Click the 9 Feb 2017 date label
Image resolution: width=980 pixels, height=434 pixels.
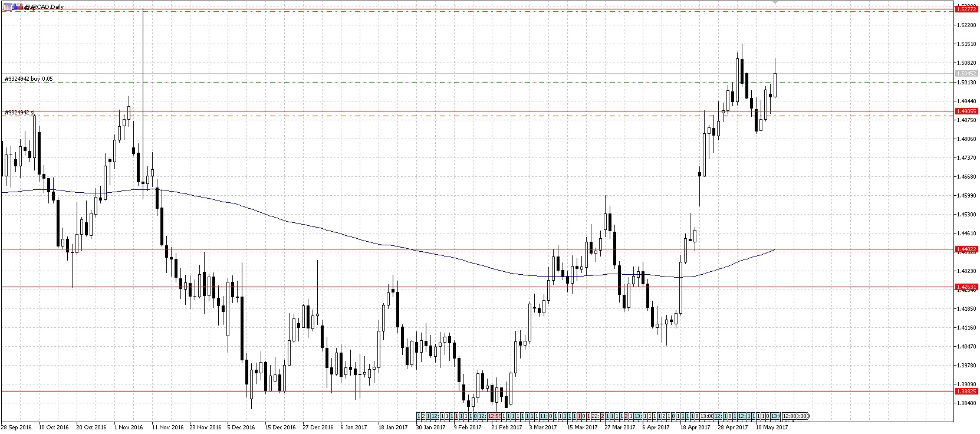coord(468,427)
